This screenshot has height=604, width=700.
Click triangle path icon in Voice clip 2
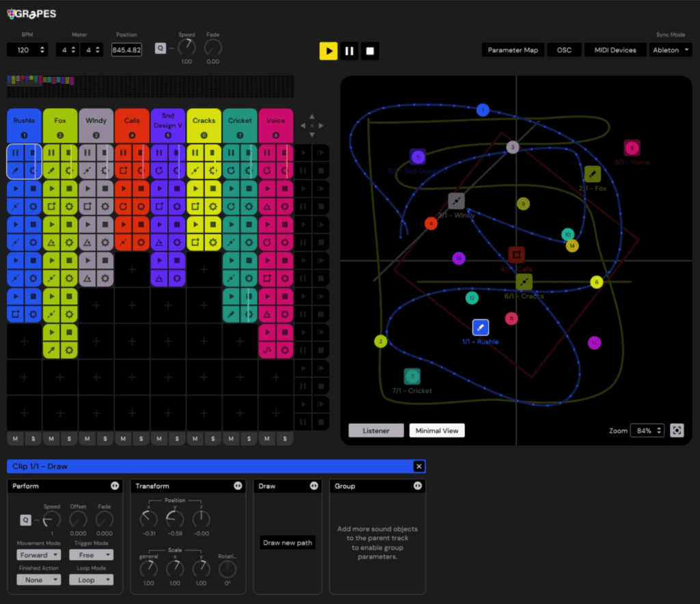coord(267,206)
